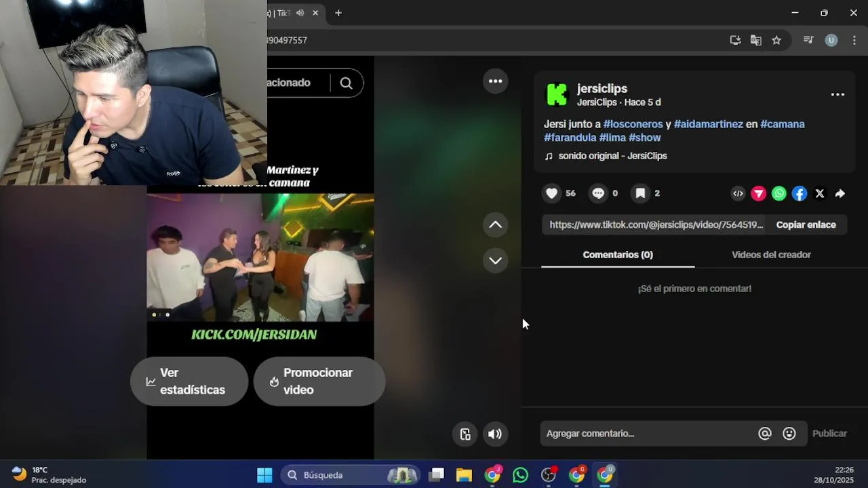Open the weather widget showing 18°C
This screenshot has width=868, height=488.
point(50,475)
